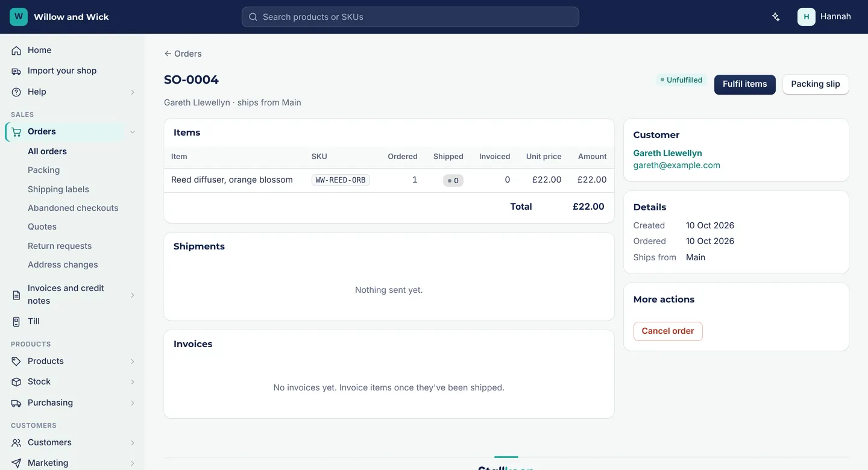
Task: Expand the Products section chevron
Action: pyautogui.click(x=133, y=362)
